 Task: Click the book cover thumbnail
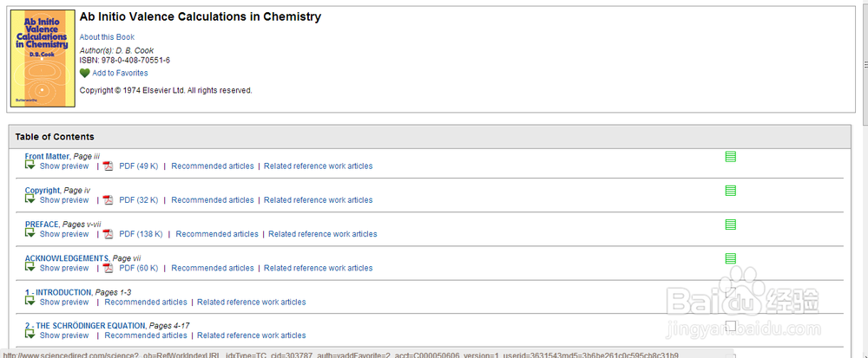tap(43, 58)
